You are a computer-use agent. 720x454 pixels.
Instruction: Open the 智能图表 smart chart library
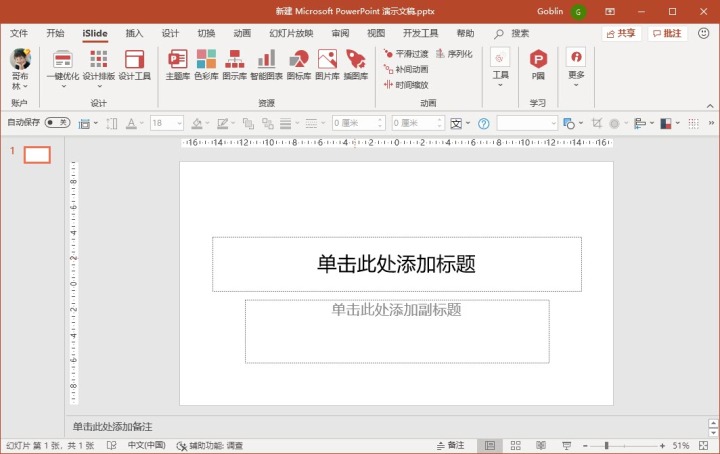click(266, 65)
